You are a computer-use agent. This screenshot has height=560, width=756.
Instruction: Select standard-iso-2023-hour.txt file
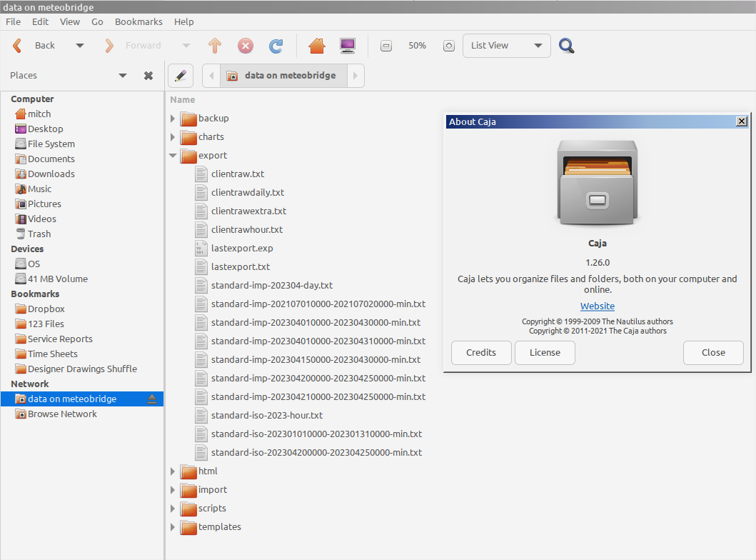point(259,415)
